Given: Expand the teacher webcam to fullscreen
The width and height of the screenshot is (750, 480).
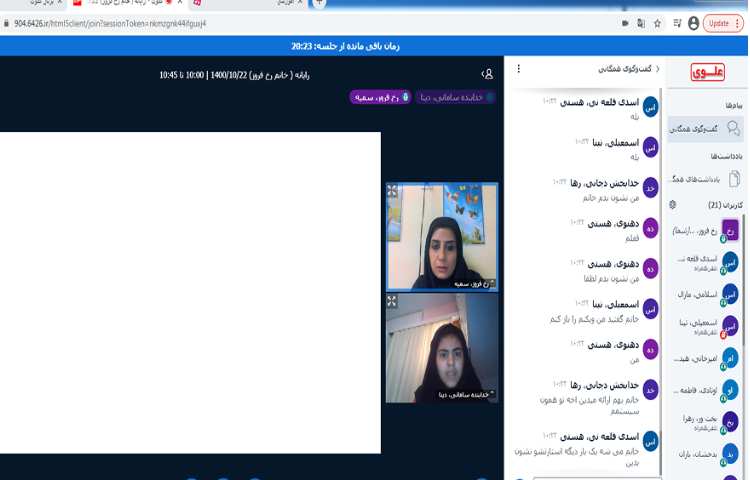Looking at the screenshot, I should 392,190.
